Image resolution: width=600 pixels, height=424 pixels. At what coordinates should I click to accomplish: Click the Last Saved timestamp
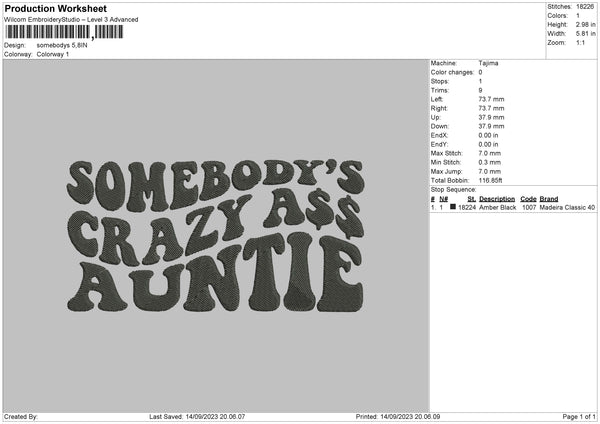(x=202, y=416)
